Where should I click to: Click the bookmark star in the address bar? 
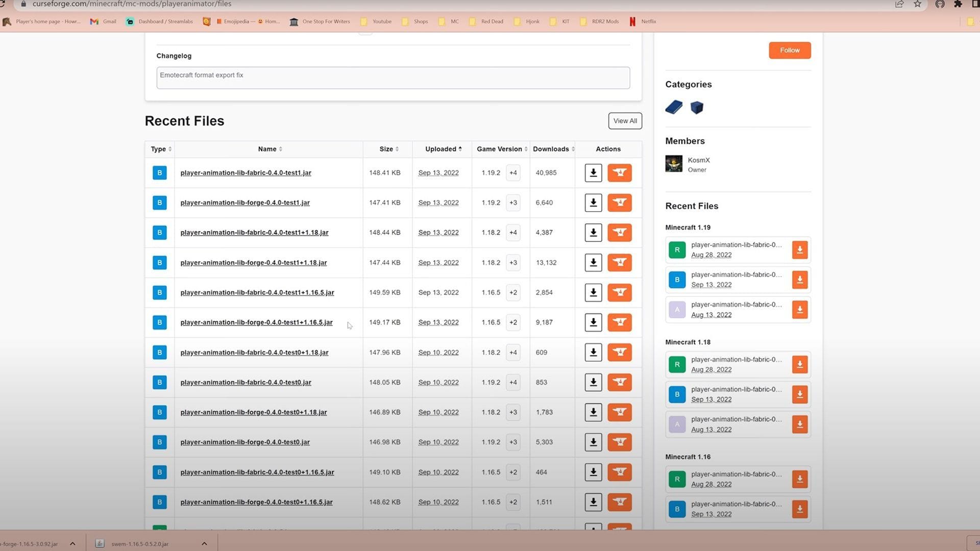tap(917, 4)
